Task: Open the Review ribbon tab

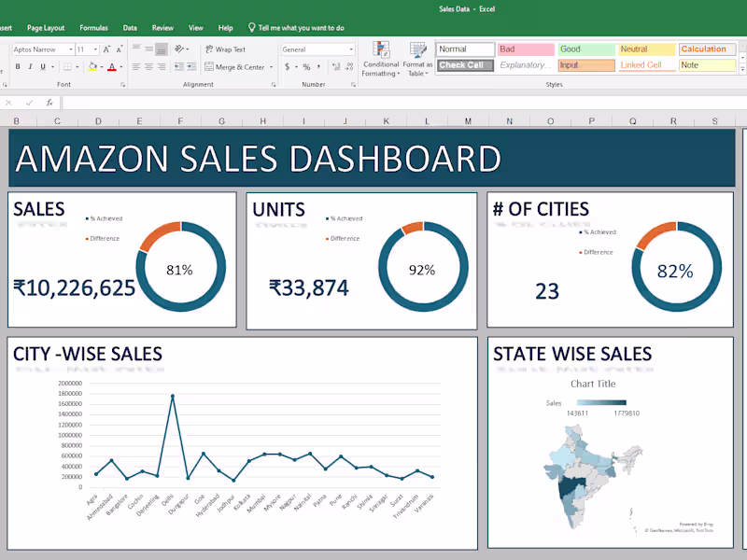Action: [162, 28]
